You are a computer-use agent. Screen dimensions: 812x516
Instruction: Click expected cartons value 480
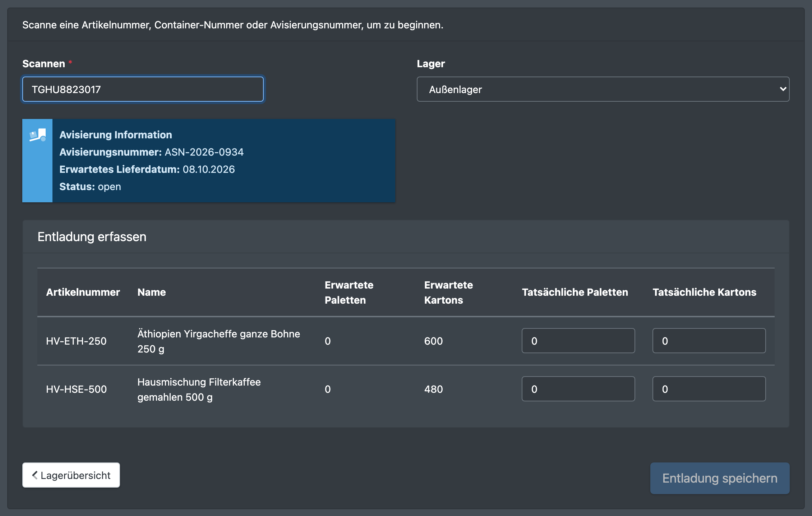433,389
